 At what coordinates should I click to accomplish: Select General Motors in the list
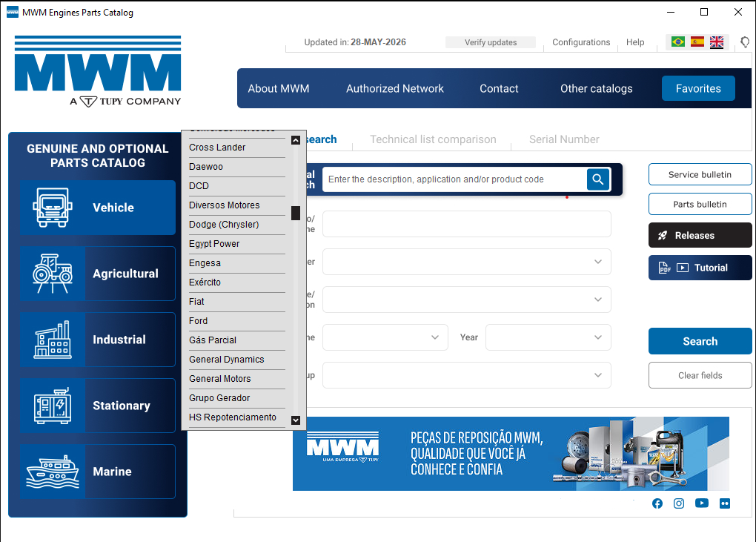coord(236,379)
